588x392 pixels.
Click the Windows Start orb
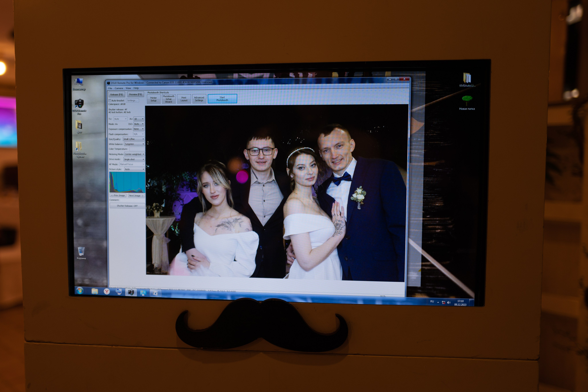(x=80, y=291)
